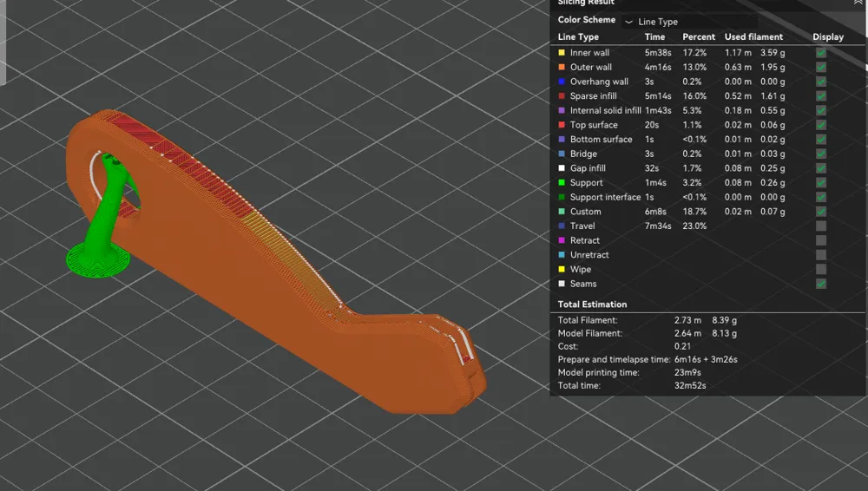Enable Retract display checkbox

(821, 240)
